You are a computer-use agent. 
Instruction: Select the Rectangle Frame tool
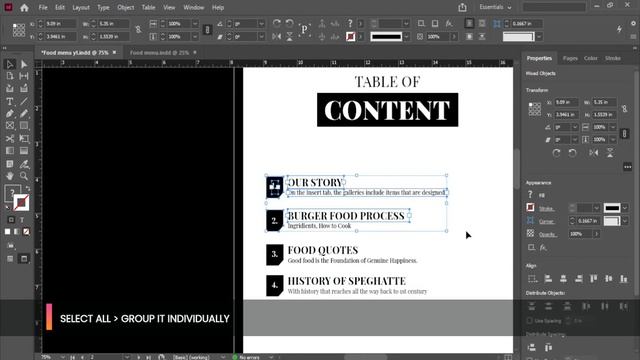click(x=10, y=126)
